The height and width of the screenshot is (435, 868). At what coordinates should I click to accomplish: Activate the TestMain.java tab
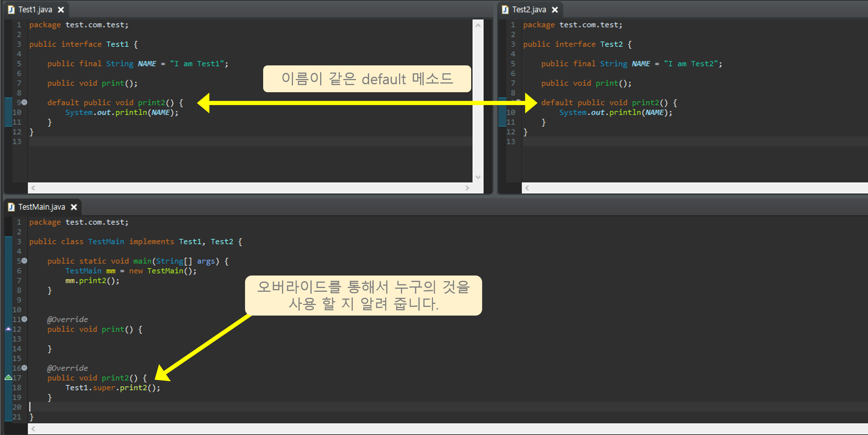[42, 207]
